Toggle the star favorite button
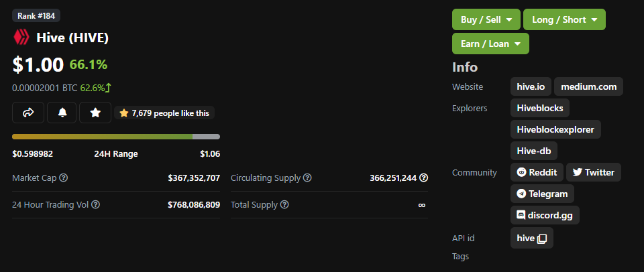 [95, 113]
